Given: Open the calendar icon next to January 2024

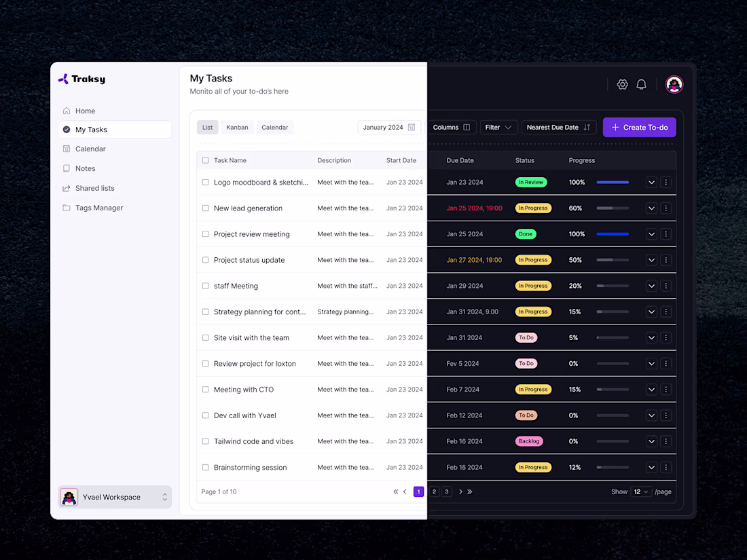Looking at the screenshot, I should click(x=413, y=127).
